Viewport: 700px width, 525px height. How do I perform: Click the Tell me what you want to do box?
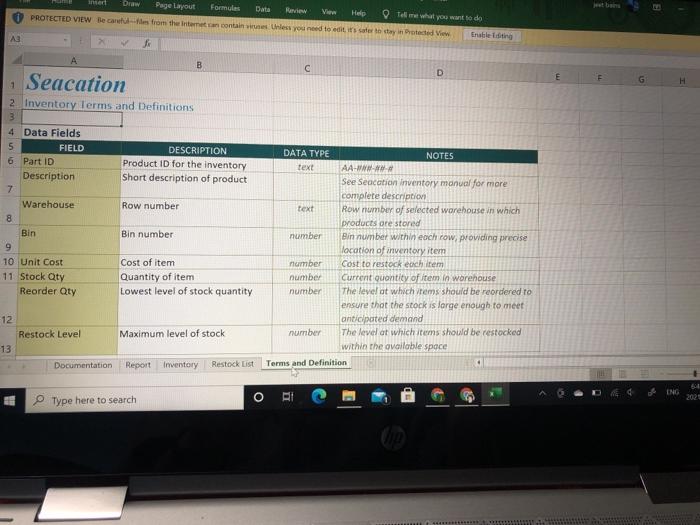439,17
